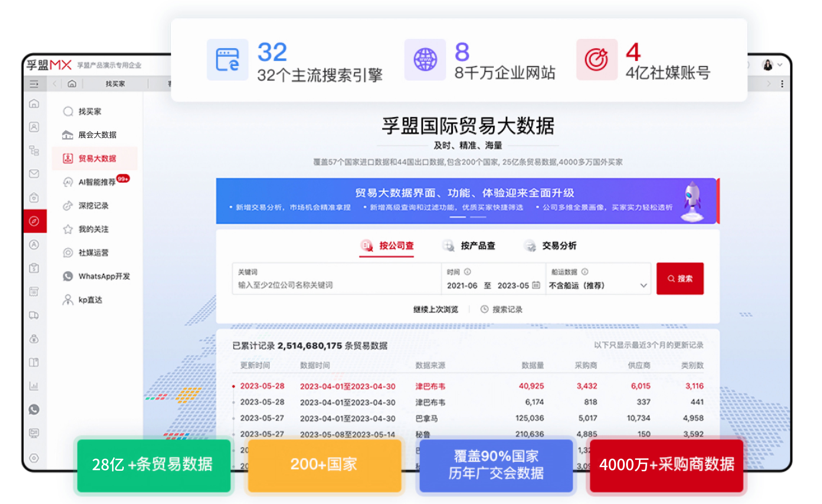
Task: Click the tab bar left scroll chevron
Action: click(x=55, y=84)
